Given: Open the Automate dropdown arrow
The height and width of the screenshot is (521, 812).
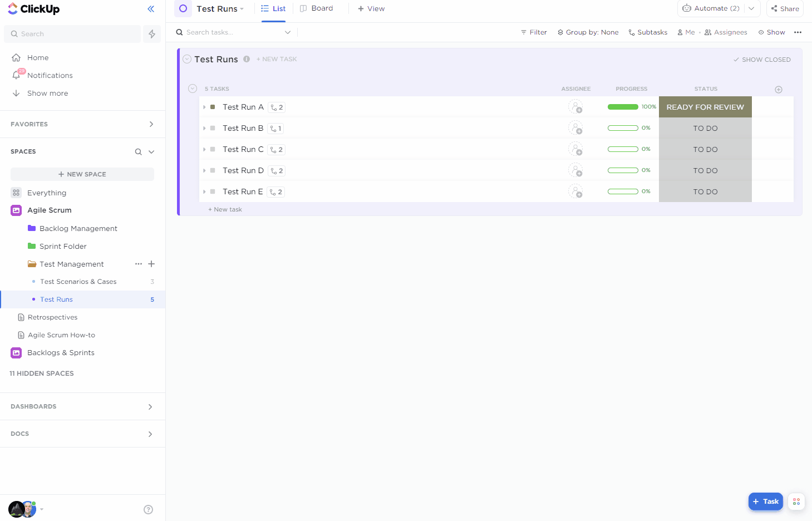Looking at the screenshot, I should 751,8.
